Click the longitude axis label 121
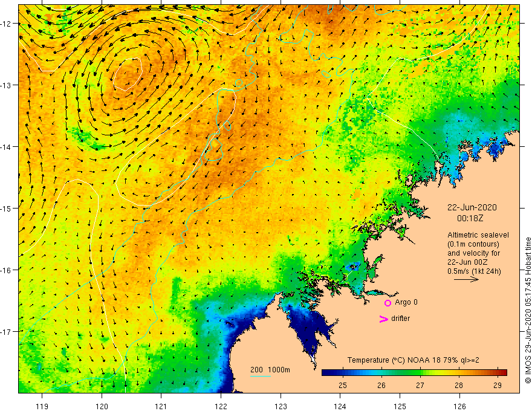 pyautogui.click(x=161, y=406)
